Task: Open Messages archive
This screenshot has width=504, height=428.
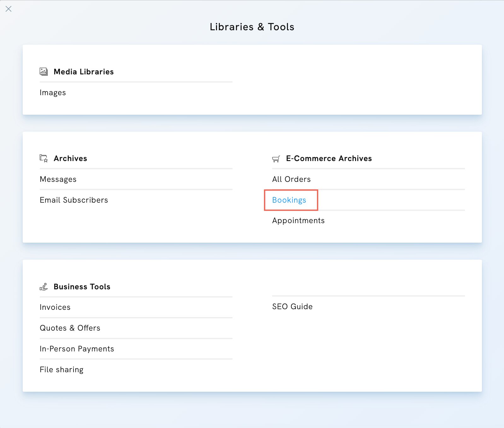Action: click(58, 179)
